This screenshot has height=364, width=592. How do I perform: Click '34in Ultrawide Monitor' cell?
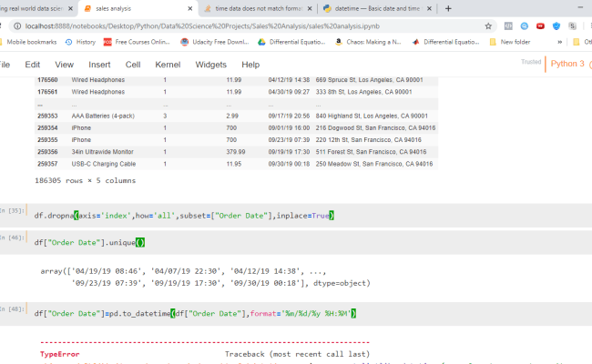click(103, 152)
